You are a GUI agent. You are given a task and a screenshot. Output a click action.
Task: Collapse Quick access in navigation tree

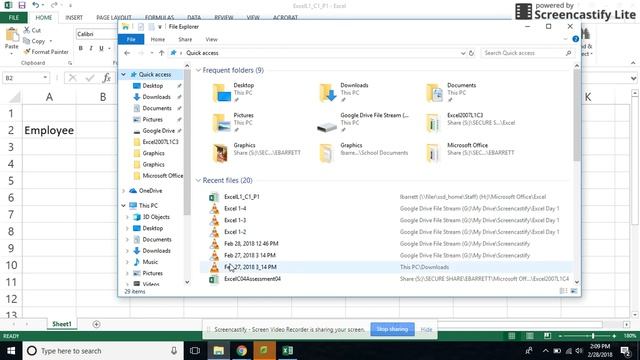coord(123,74)
